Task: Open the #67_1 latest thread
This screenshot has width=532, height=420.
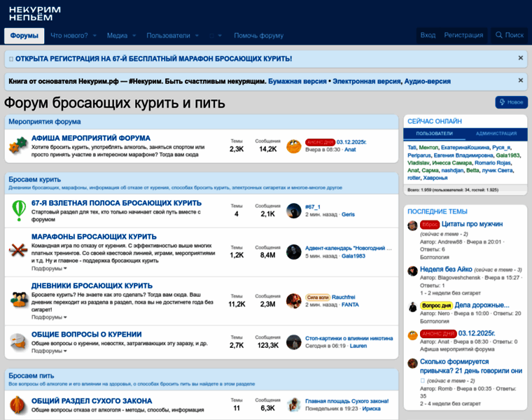Action: (x=313, y=207)
